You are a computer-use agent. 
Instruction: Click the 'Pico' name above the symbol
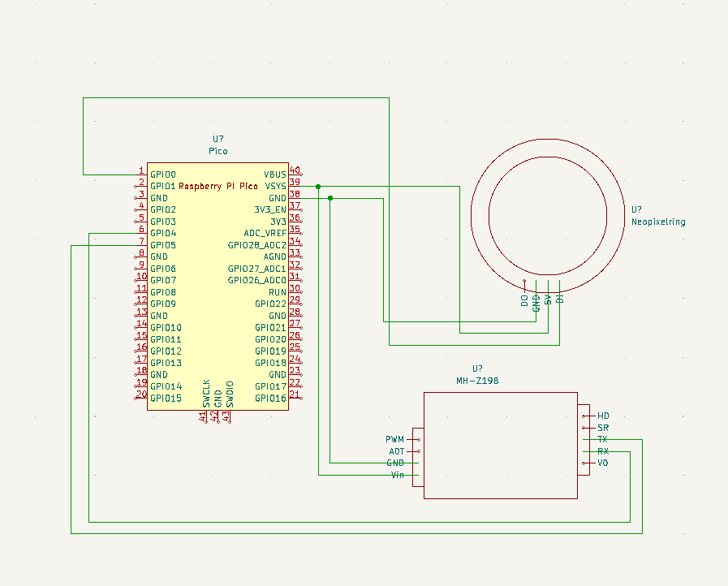(x=218, y=151)
